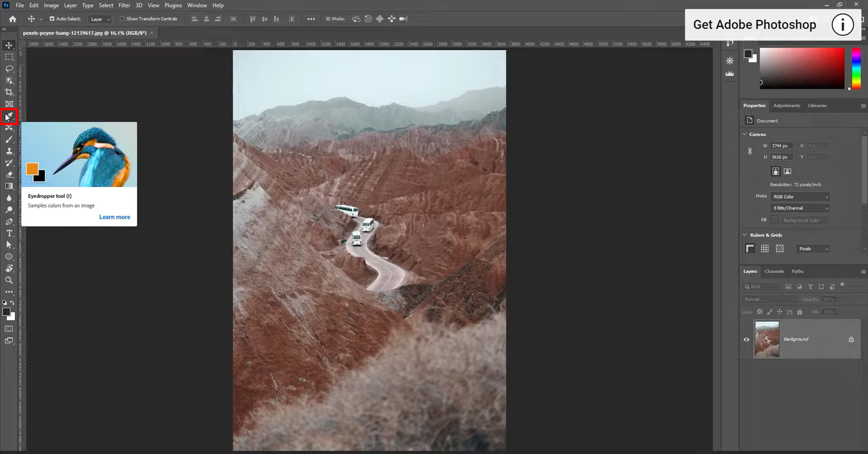868x454 pixels.
Task: Open the Filter menu
Action: (x=124, y=5)
